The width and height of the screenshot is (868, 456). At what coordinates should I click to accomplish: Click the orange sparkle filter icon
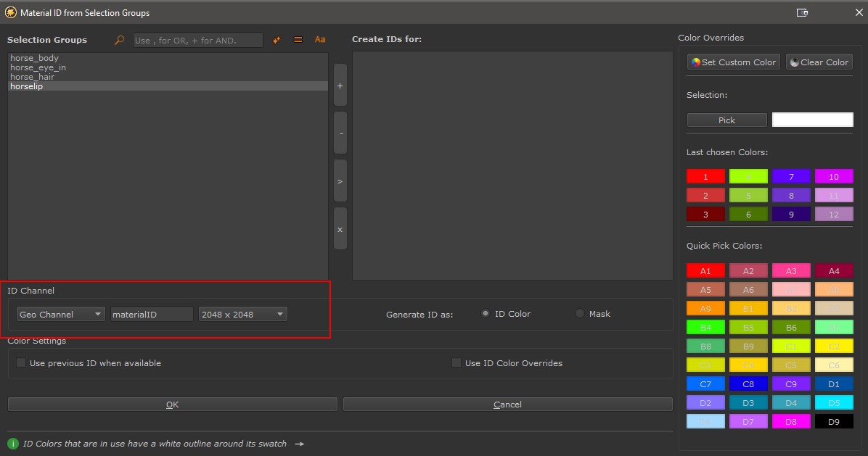pyautogui.click(x=277, y=41)
